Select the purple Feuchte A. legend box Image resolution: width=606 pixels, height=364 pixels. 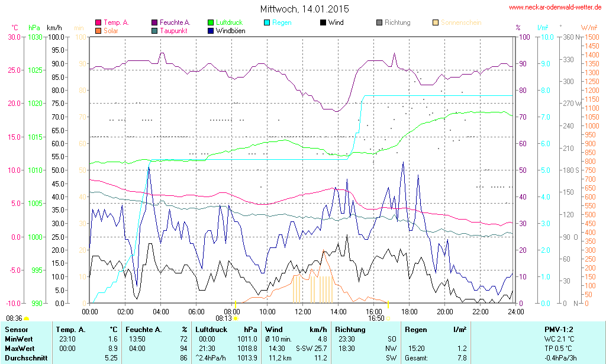pos(155,22)
